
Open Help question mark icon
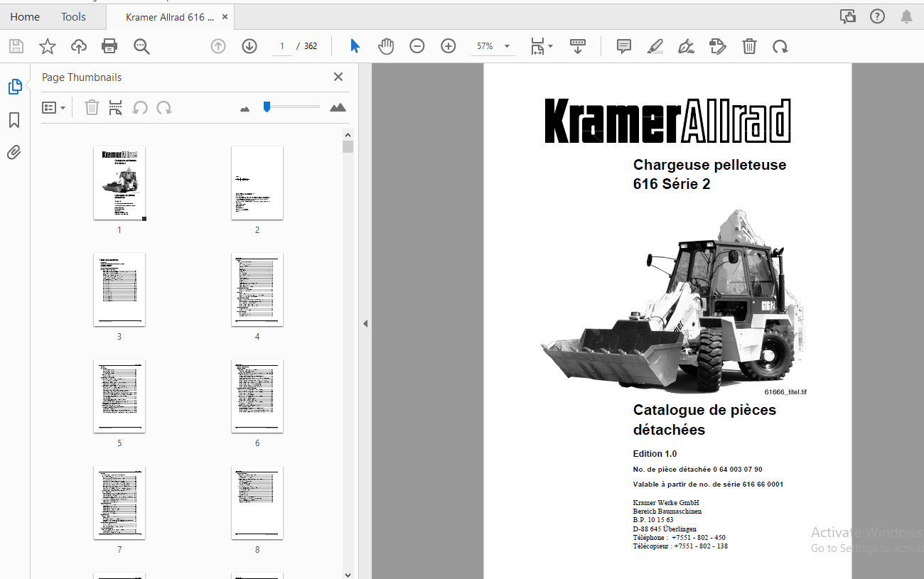[x=877, y=16]
